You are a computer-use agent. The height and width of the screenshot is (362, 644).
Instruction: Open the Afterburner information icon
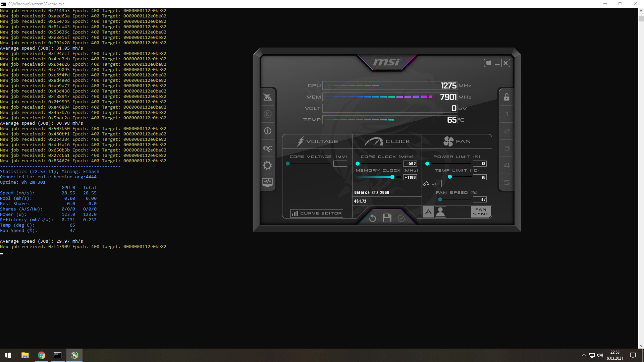tap(267, 131)
